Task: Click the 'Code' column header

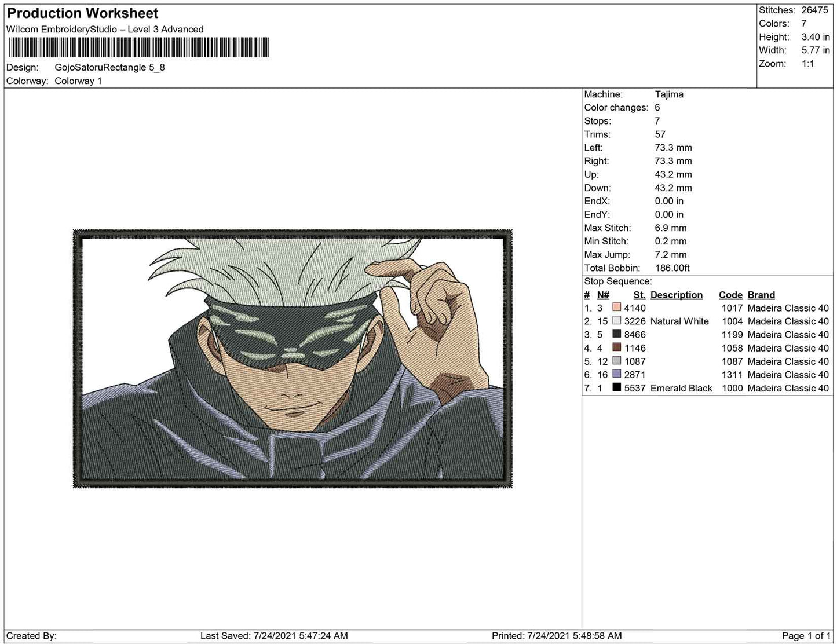Action: tap(730, 295)
